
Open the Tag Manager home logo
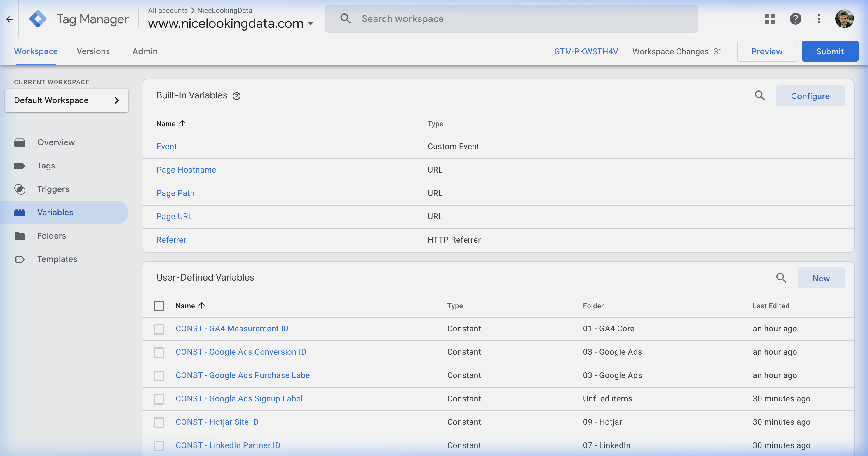tap(38, 18)
